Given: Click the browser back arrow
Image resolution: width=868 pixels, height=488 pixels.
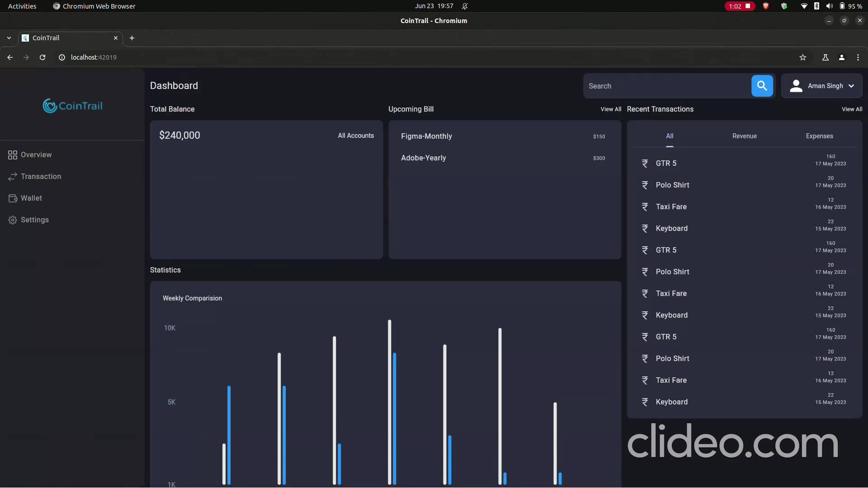Looking at the screenshot, I should click(x=10, y=57).
